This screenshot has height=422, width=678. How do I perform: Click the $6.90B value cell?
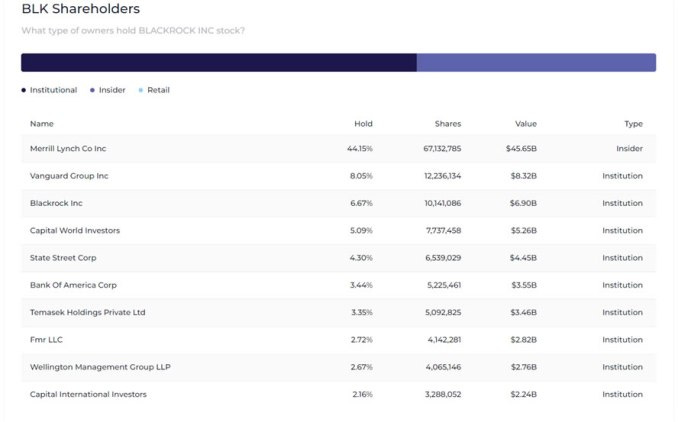(523, 203)
